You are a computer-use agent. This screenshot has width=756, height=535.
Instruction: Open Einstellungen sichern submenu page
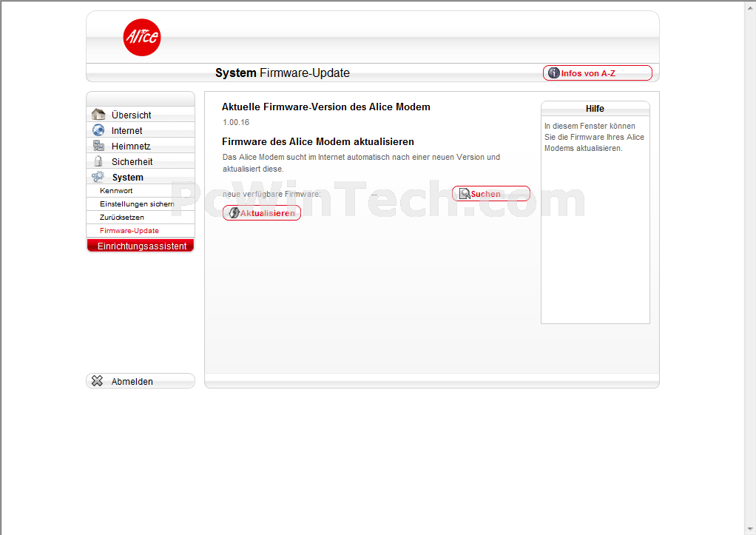141,204
